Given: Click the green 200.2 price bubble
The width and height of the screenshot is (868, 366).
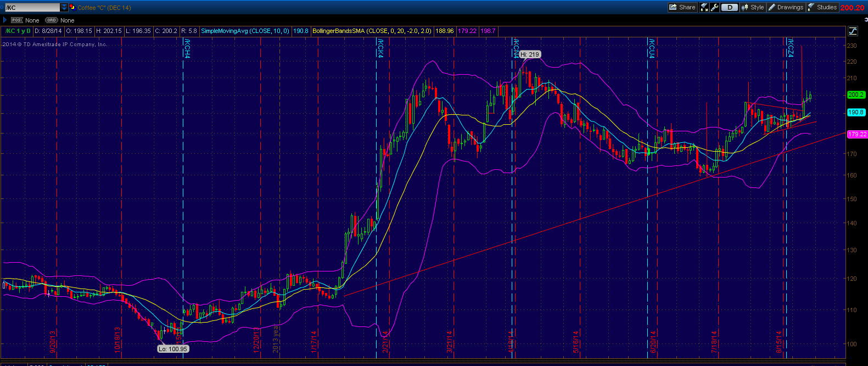Looking at the screenshot, I should pyautogui.click(x=855, y=95).
